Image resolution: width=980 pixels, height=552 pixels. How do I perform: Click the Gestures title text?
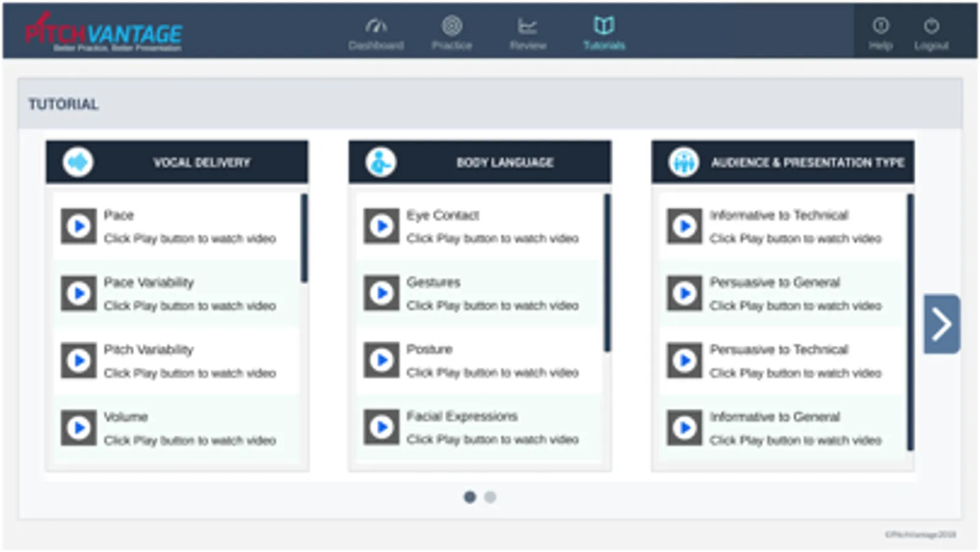(x=433, y=282)
